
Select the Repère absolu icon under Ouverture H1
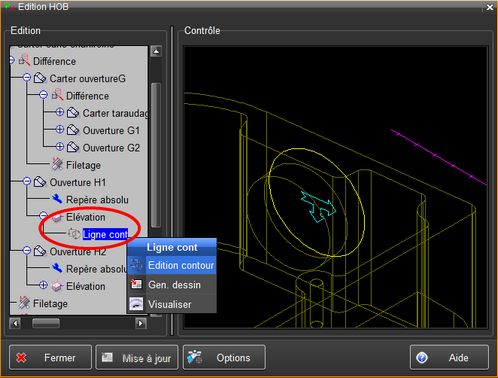(x=57, y=199)
